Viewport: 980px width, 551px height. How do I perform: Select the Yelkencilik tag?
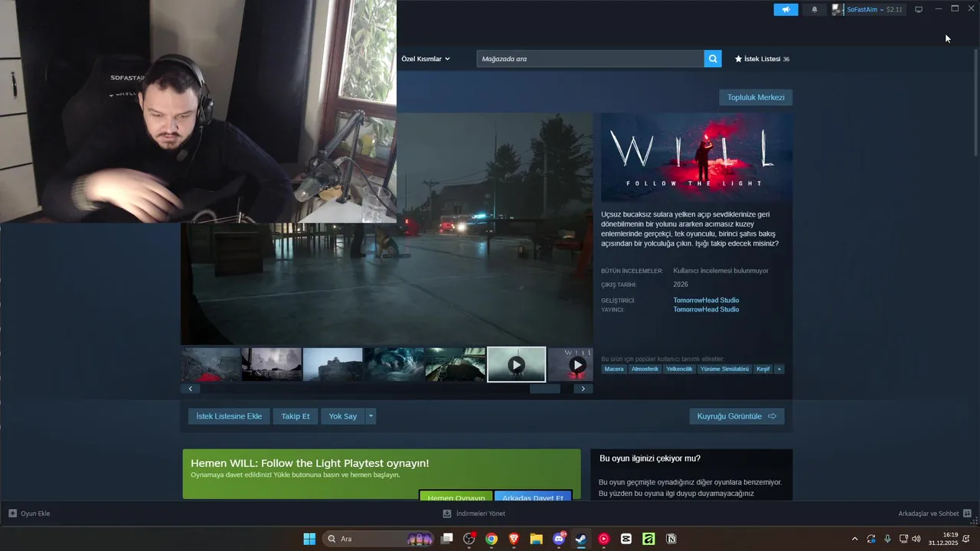679,369
